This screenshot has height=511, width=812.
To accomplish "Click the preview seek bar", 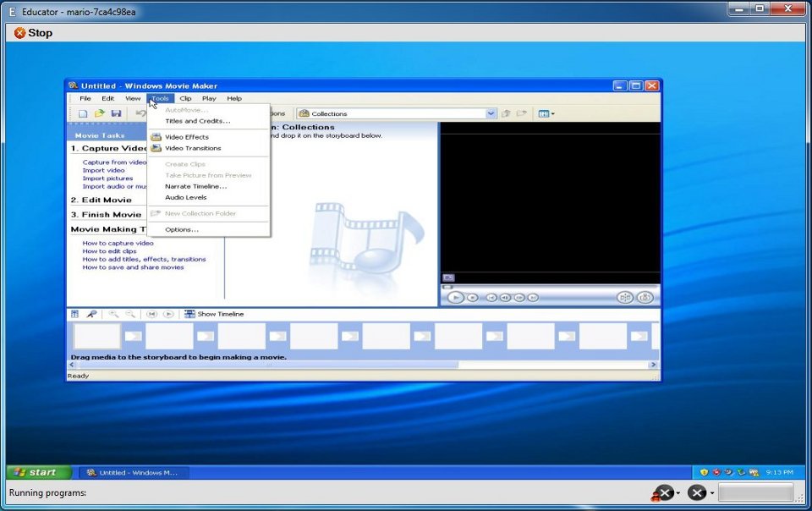I will pyautogui.click(x=550, y=287).
